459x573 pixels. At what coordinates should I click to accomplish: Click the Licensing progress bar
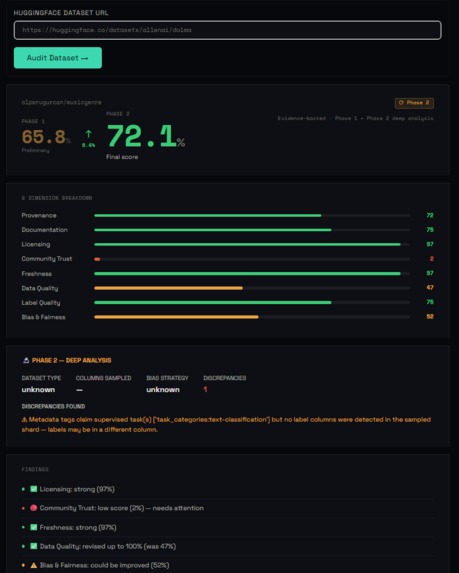tap(252, 244)
